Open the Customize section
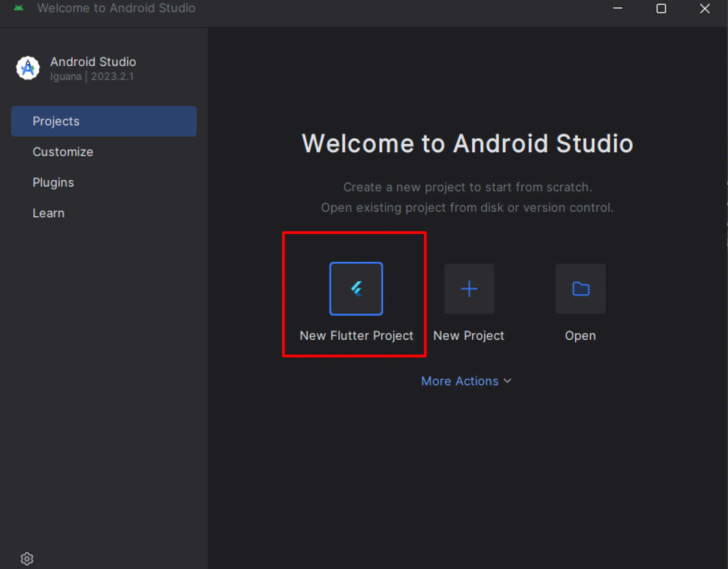Viewport: 728px width, 569px height. tap(63, 152)
